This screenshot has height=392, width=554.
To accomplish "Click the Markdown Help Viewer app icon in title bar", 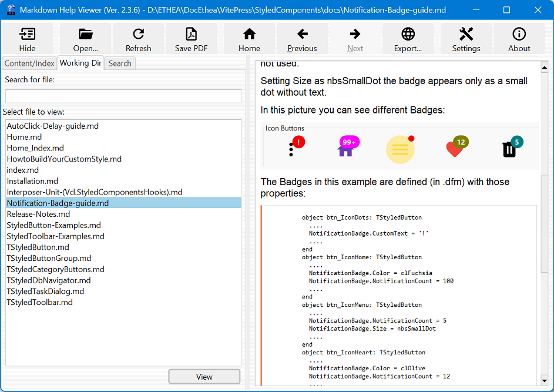I will tap(11, 9).
